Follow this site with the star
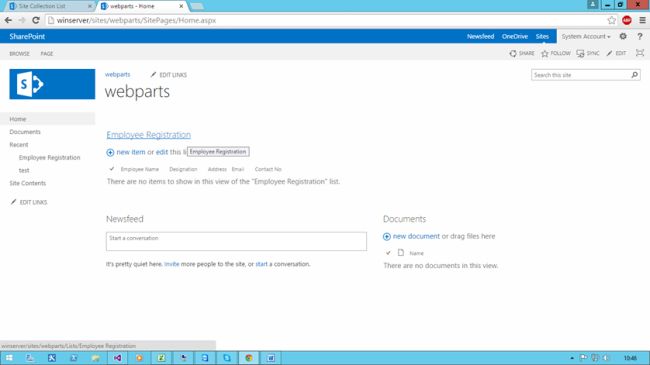The width and height of the screenshot is (650, 365). 545,54
